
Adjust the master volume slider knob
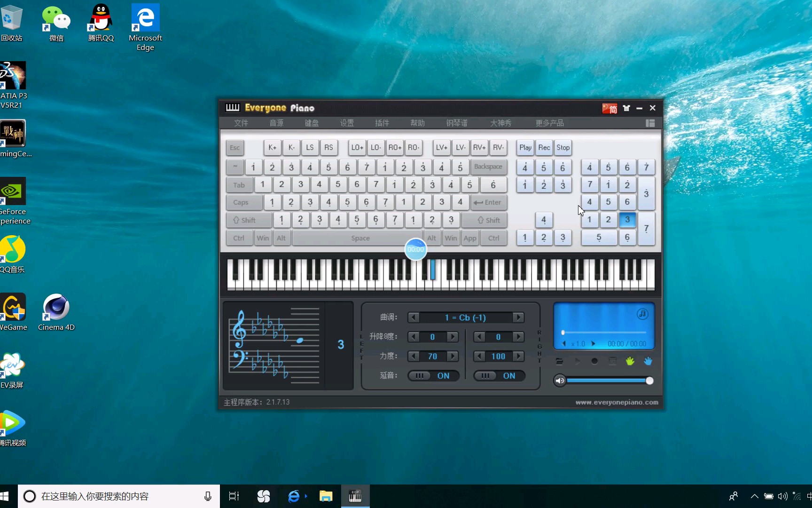click(x=649, y=381)
